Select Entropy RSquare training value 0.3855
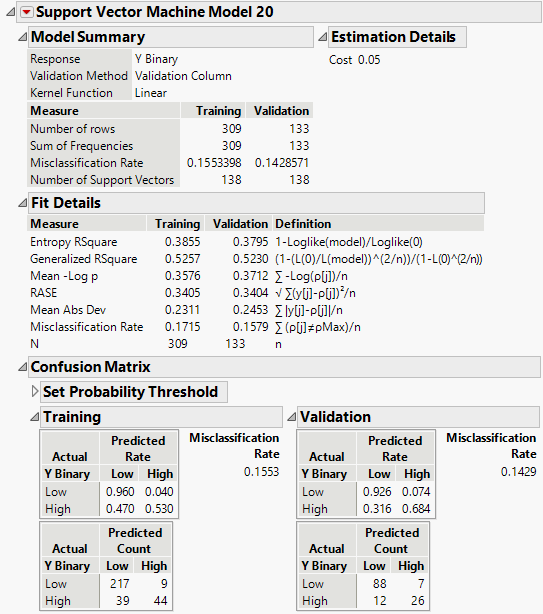The height and width of the screenshot is (614, 543). (x=182, y=242)
